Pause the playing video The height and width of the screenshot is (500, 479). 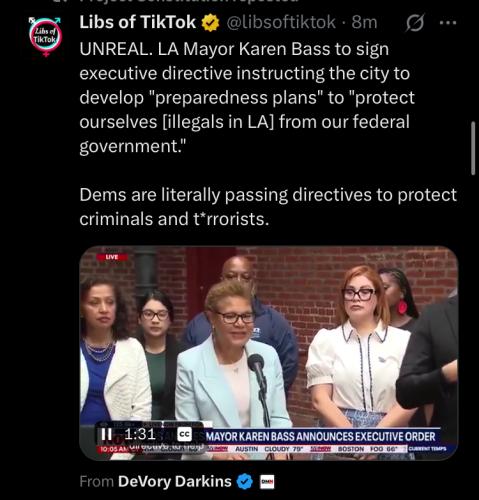107,434
